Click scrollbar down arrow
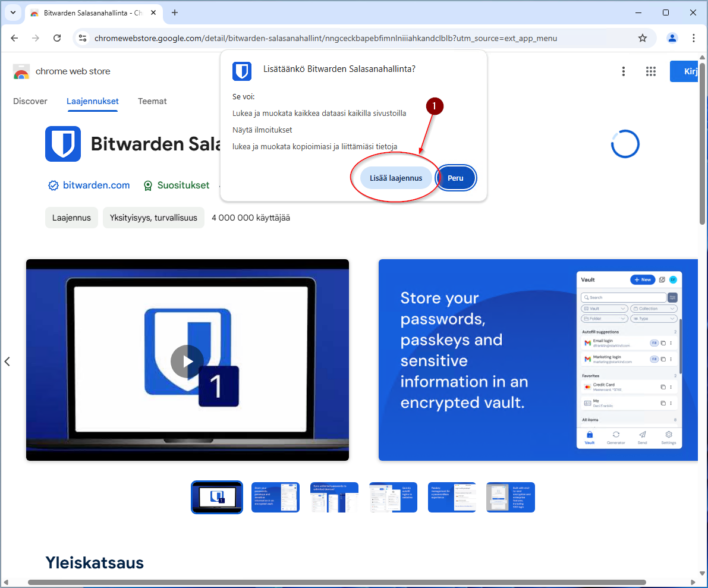The width and height of the screenshot is (708, 588). [702, 574]
